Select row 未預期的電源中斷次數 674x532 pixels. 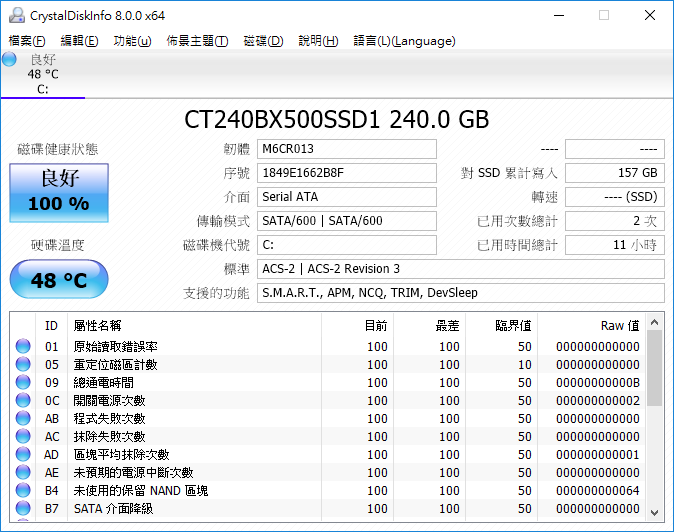click(x=328, y=473)
